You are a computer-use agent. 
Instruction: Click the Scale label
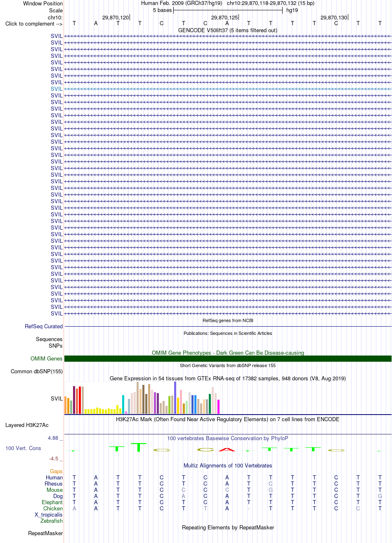pos(56,10)
